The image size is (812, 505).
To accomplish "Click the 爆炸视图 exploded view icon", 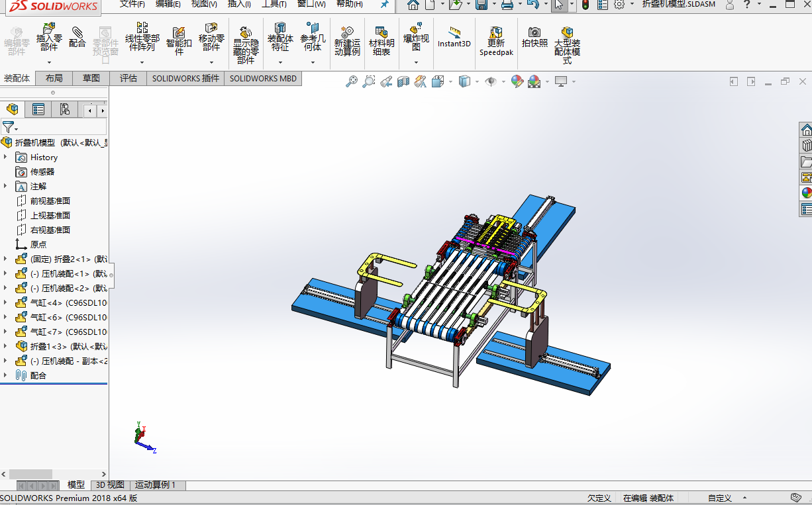I will click(416, 38).
